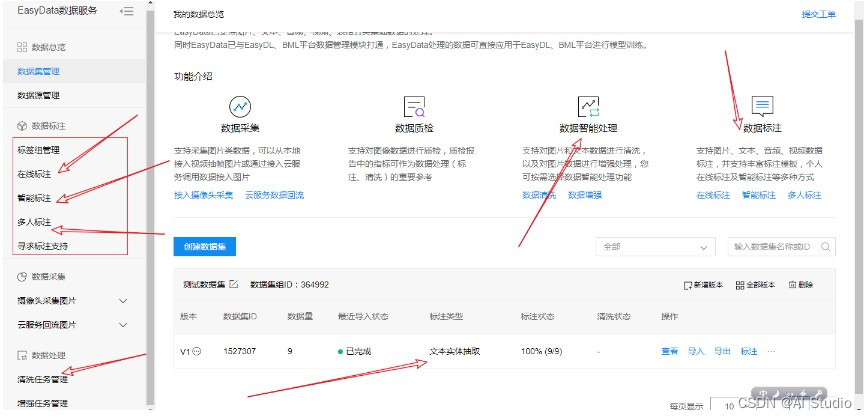867x418 pixels.
Task: Open the 接入摄像头采集 link
Action: click(x=203, y=195)
